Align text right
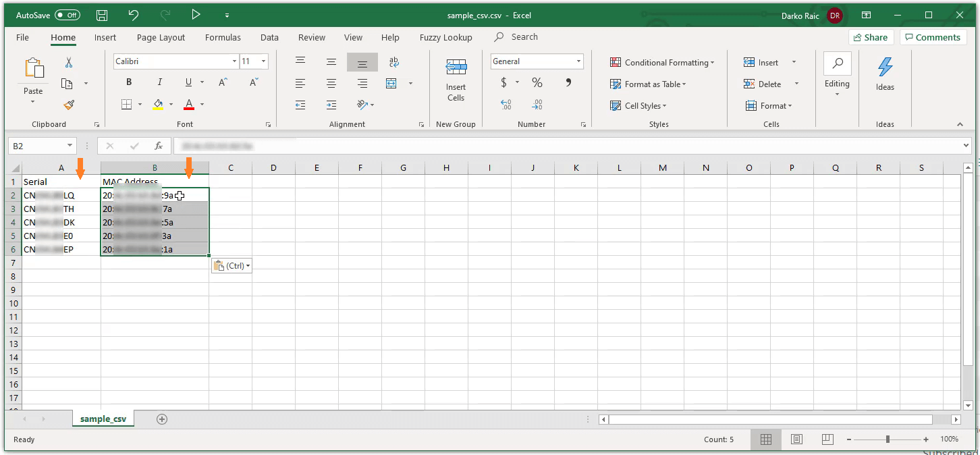 [x=362, y=84]
